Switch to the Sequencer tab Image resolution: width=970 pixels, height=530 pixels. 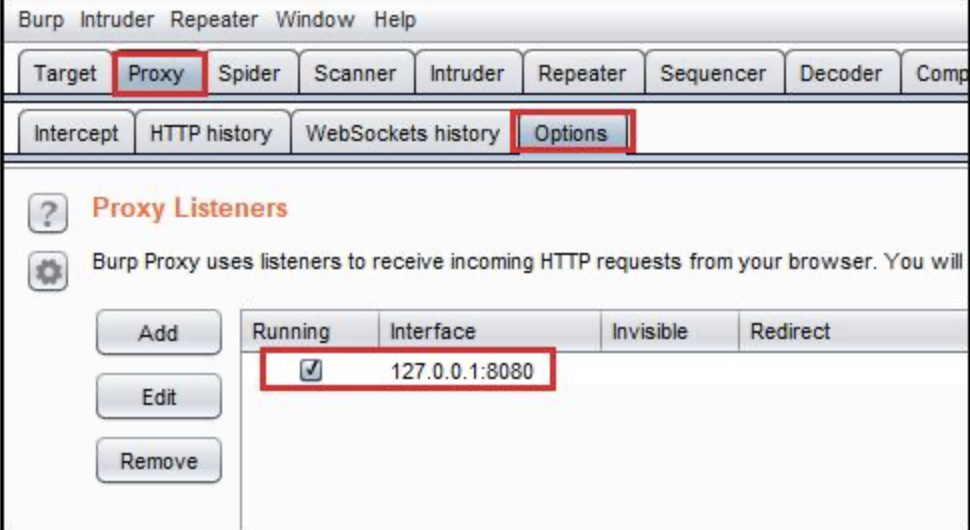point(713,73)
